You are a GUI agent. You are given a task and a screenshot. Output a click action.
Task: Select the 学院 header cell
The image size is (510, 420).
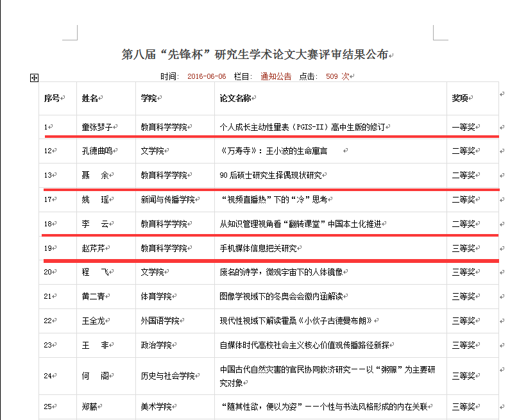click(x=149, y=98)
